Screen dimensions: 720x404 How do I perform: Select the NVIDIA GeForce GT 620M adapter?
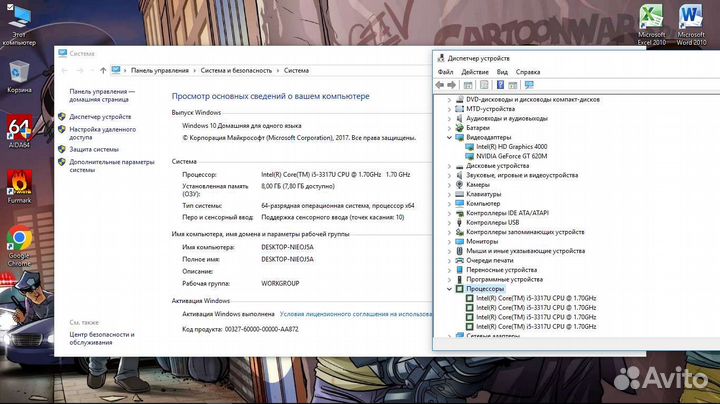(512, 156)
